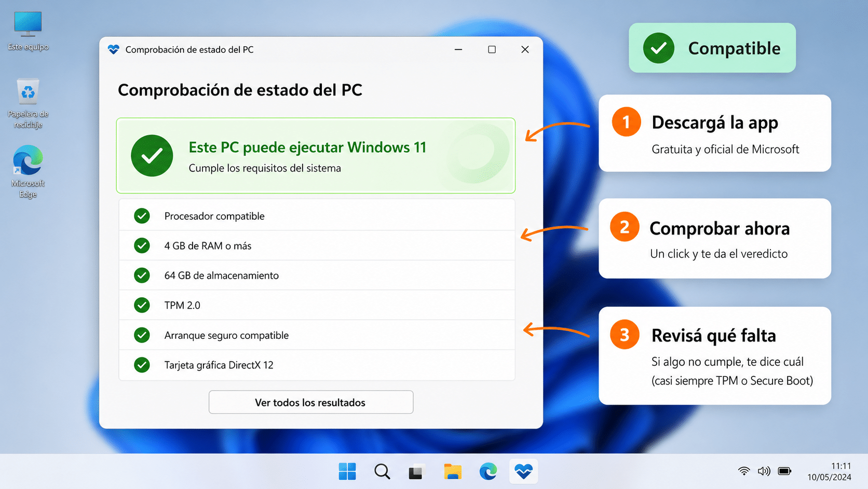The image size is (868, 489).
Task: Select '4 GB de RAM o más' text
Action: point(208,245)
